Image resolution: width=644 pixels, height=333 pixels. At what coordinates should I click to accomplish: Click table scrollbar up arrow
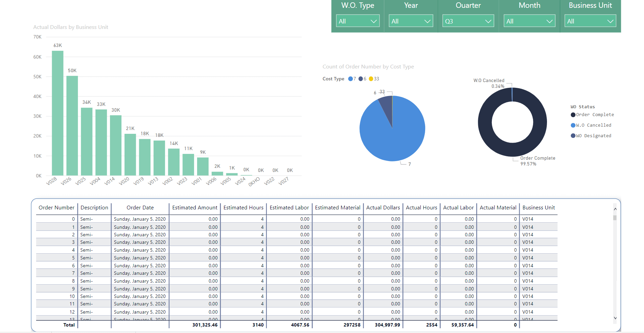[615, 209]
